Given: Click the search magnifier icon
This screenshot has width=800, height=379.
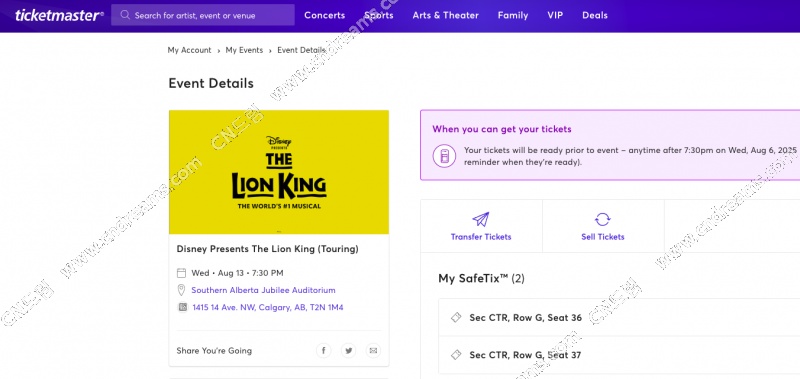Looking at the screenshot, I should tap(125, 15).
